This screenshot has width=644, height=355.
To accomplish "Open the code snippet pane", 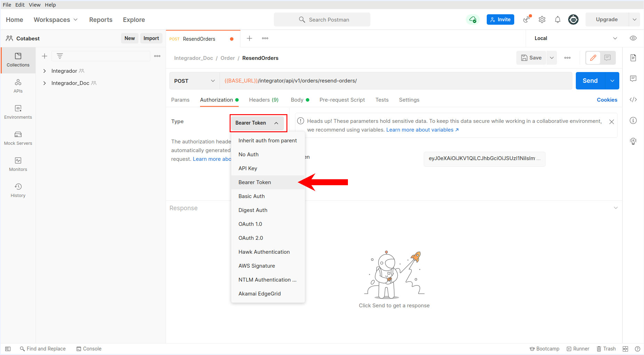I will click(x=633, y=100).
